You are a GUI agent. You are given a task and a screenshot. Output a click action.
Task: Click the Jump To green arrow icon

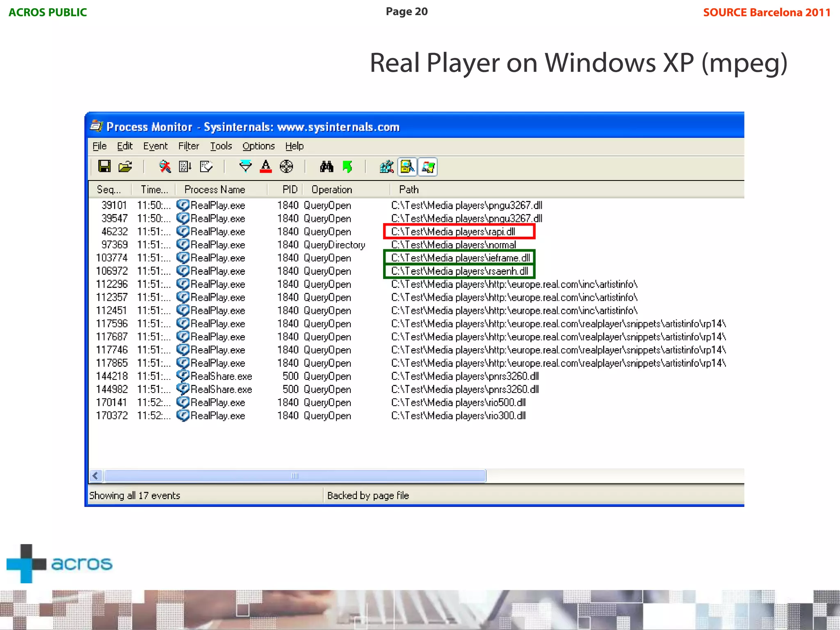coord(347,167)
